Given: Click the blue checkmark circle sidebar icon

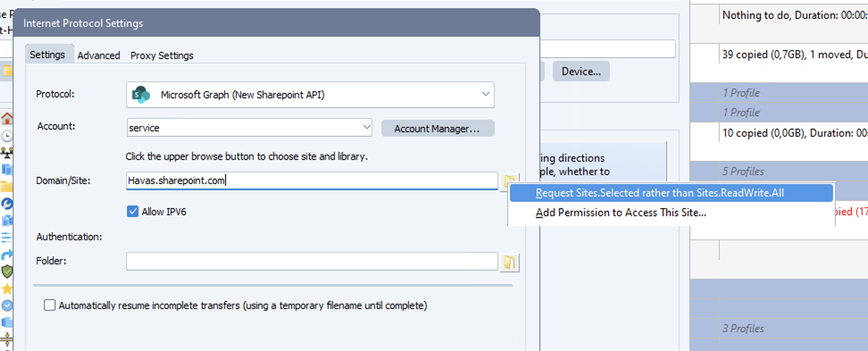Looking at the screenshot, I should 7,305.
